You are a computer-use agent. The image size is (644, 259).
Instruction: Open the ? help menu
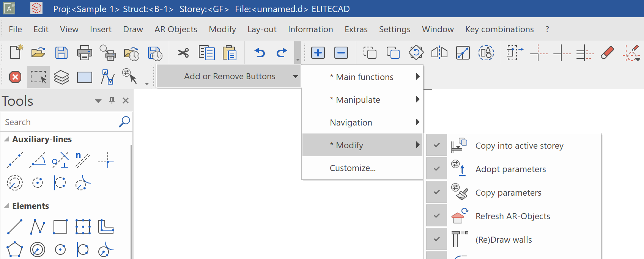(x=547, y=29)
